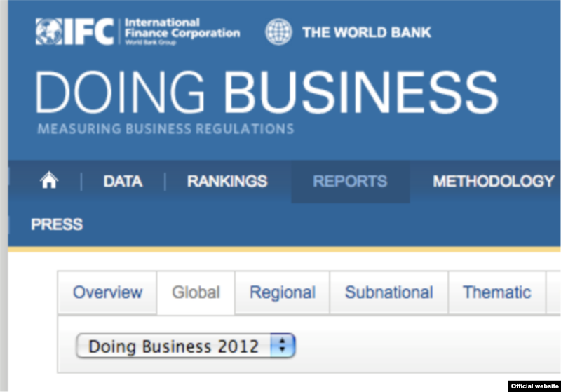Screen dimensions: 561x392
Task: Click THE WORLD BANK header text
Action: [366, 32]
